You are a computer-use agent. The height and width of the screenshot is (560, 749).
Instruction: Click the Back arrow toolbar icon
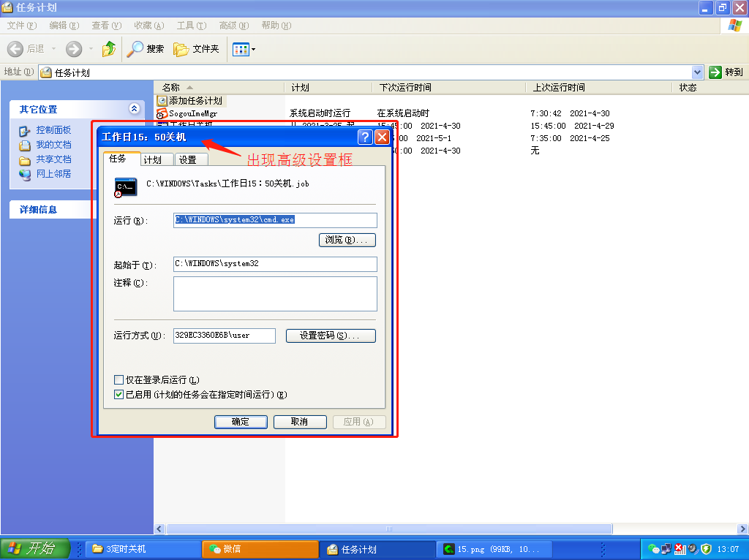pos(15,49)
